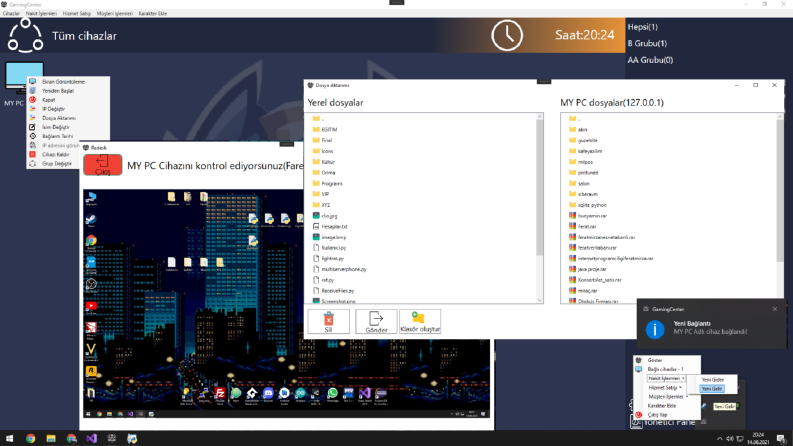Select the guzelsite folder in MY PC files

tap(587, 140)
